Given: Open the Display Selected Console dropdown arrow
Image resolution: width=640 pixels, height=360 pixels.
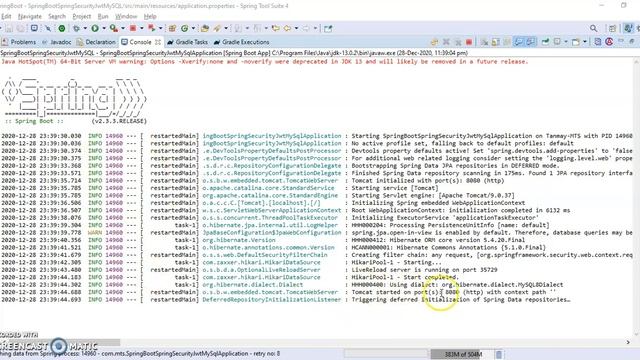Looking at the screenshot, I should [x=566, y=42].
